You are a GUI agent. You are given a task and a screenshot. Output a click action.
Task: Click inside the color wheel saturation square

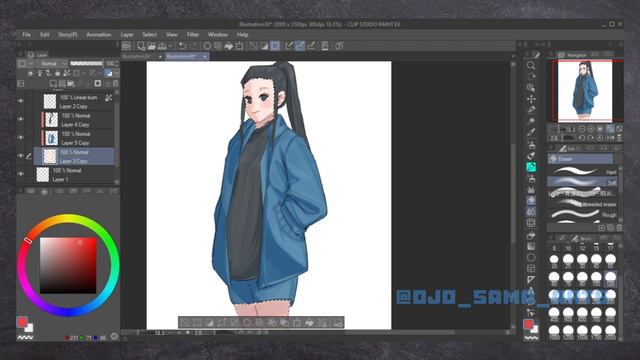pyautogui.click(x=68, y=265)
